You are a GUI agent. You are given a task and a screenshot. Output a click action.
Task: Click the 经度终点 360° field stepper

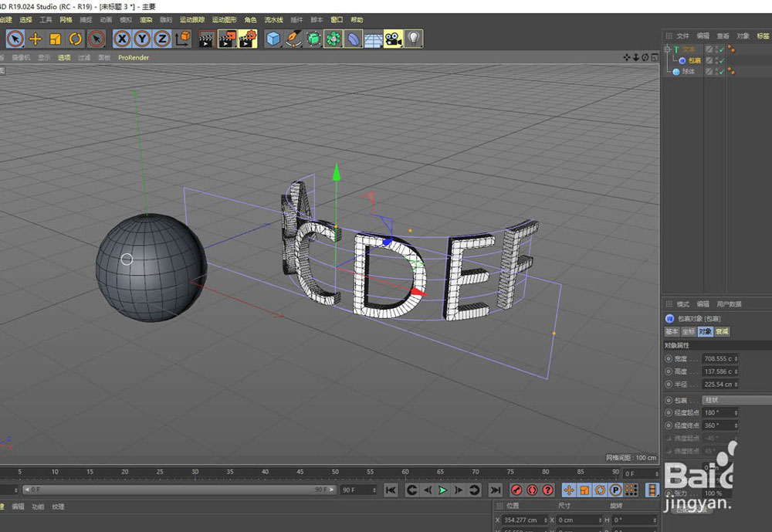(x=736, y=425)
